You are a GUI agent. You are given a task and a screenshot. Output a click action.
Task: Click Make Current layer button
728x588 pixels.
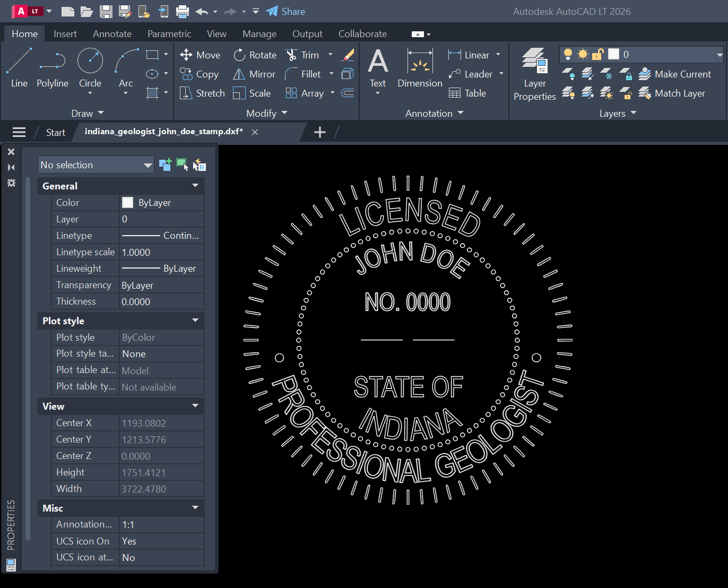674,74
